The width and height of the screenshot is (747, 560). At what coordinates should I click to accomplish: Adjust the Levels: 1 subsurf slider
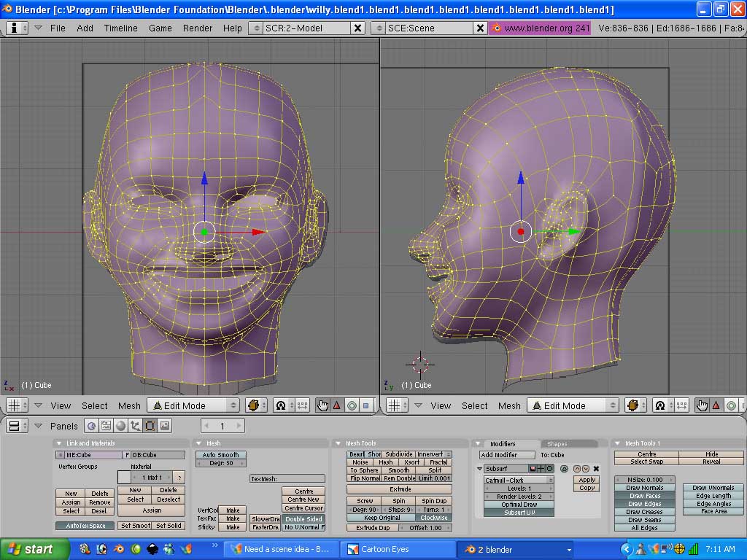519,488
